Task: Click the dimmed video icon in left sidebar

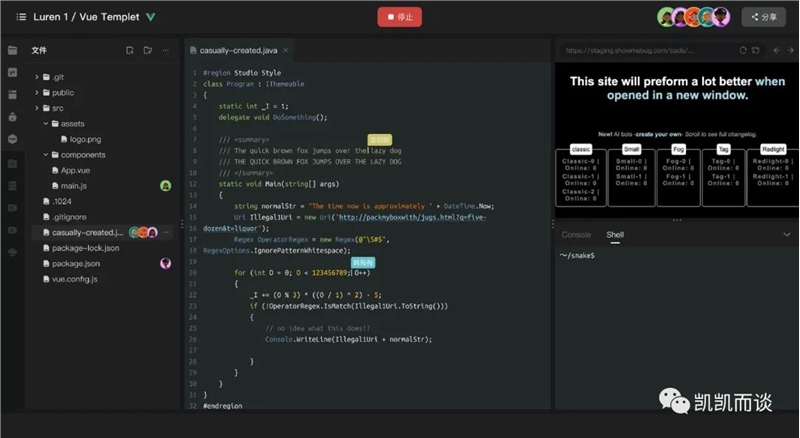Action: tap(13, 208)
